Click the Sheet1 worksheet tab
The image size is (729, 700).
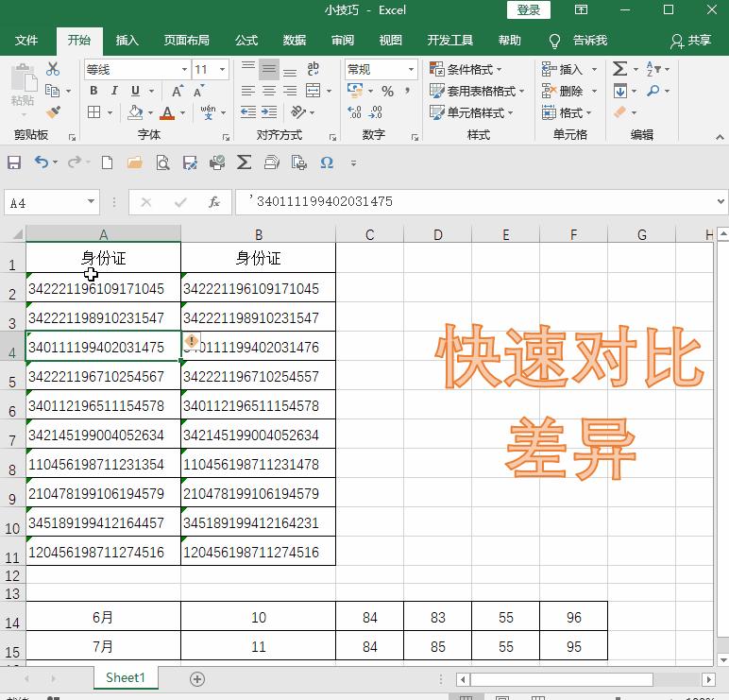tap(126, 677)
